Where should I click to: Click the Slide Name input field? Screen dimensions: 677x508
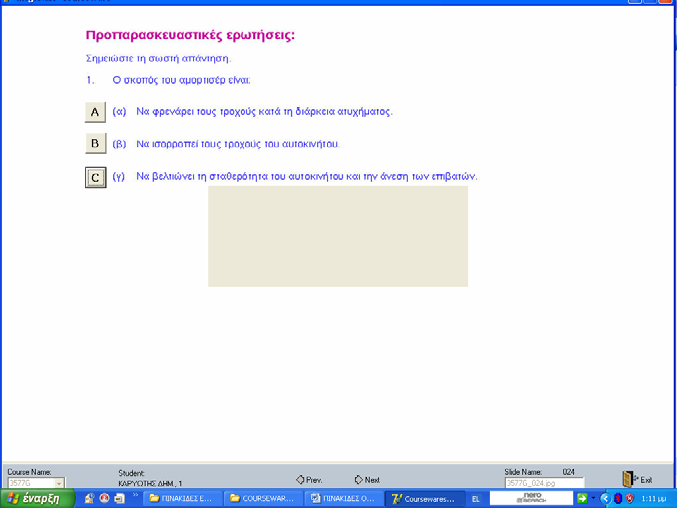coord(544,483)
